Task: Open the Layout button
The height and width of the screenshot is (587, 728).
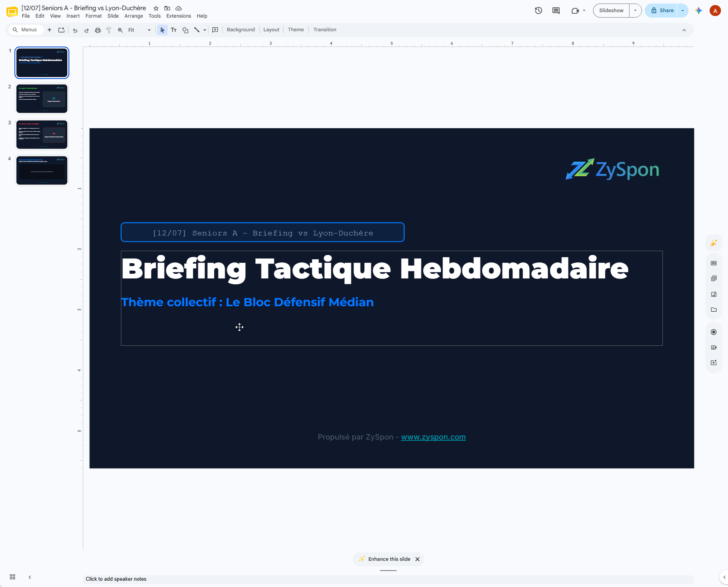Action: (271, 30)
